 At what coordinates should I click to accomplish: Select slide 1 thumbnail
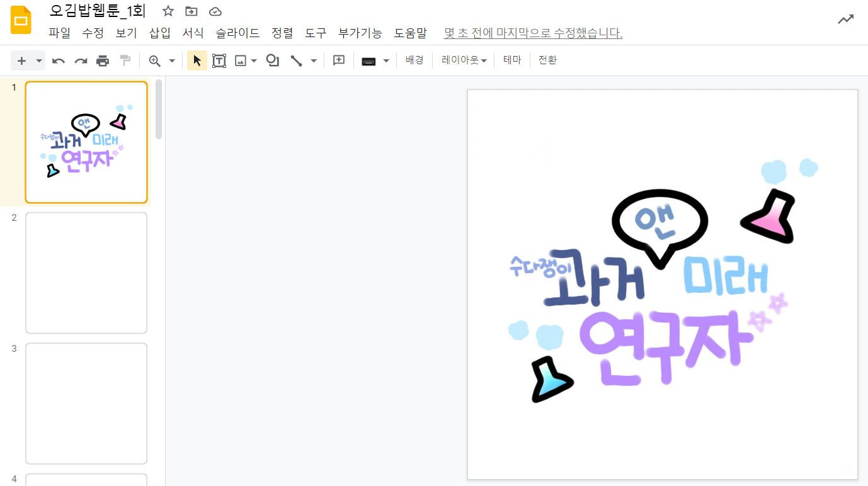click(x=86, y=142)
